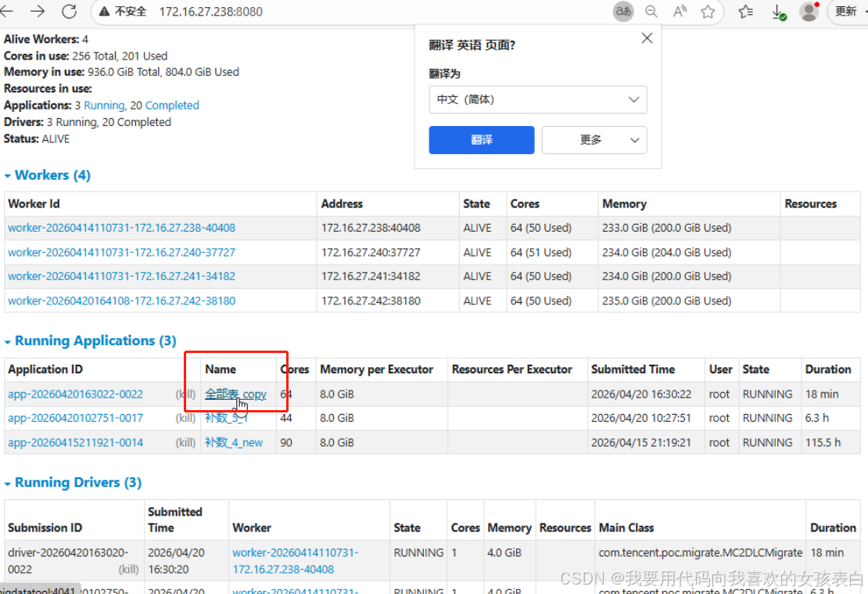This screenshot has width=868, height=594.
Task: Open application app-20260420102751-0017
Action: coord(75,418)
